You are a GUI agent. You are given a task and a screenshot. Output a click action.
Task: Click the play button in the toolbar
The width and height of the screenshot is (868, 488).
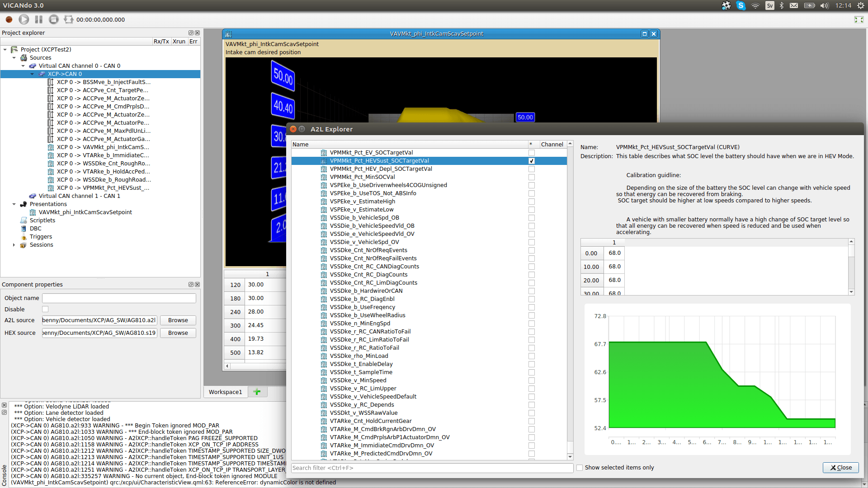tap(24, 19)
